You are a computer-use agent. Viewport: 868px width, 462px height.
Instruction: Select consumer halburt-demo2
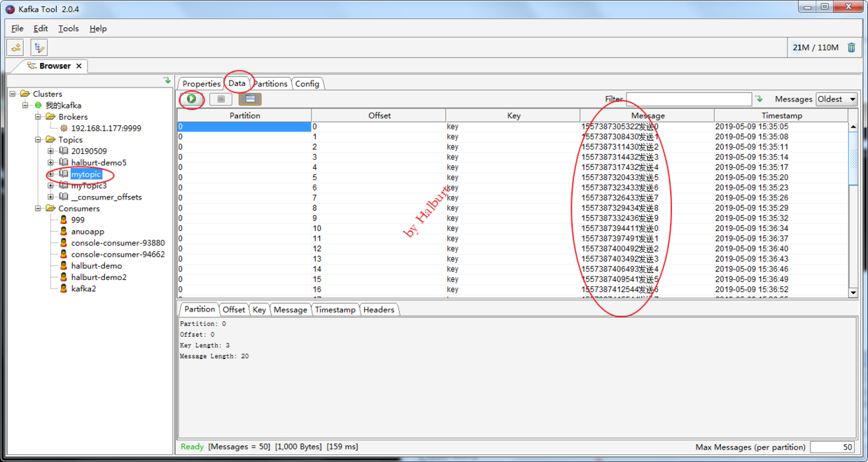99,277
